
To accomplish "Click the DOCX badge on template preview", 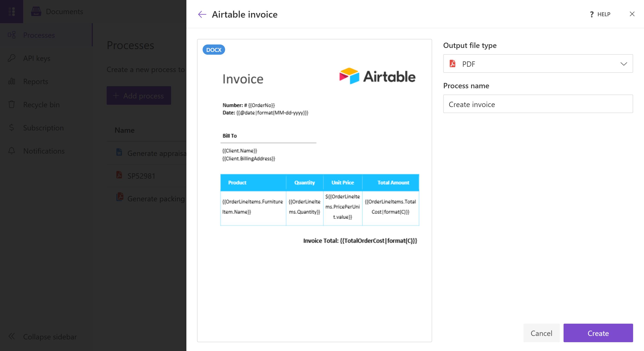I will click(214, 50).
